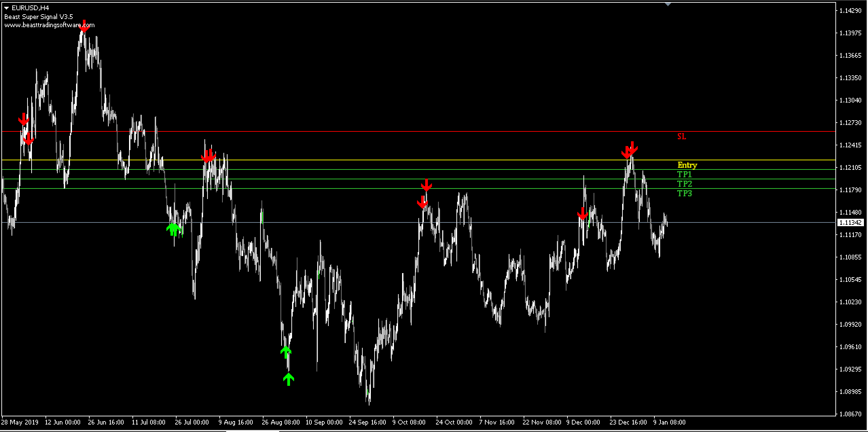Image resolution: width=868 pixels, height=432 pixels.
Task: Click the green double buy arrows near 26 Jul
Action: pos(174,229)
